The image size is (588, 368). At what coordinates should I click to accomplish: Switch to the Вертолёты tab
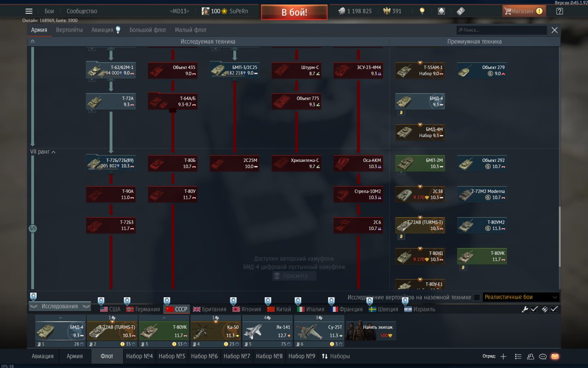(69, 30)
